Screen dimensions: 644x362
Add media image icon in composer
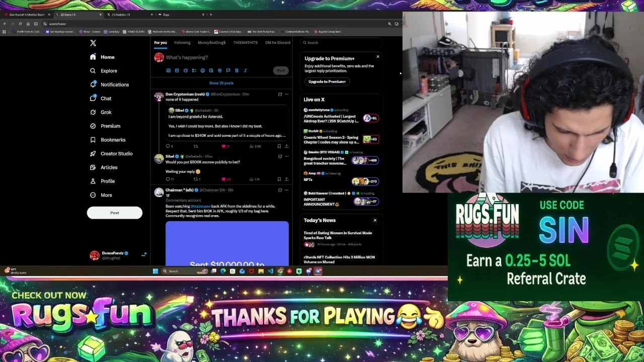point(169,70)
